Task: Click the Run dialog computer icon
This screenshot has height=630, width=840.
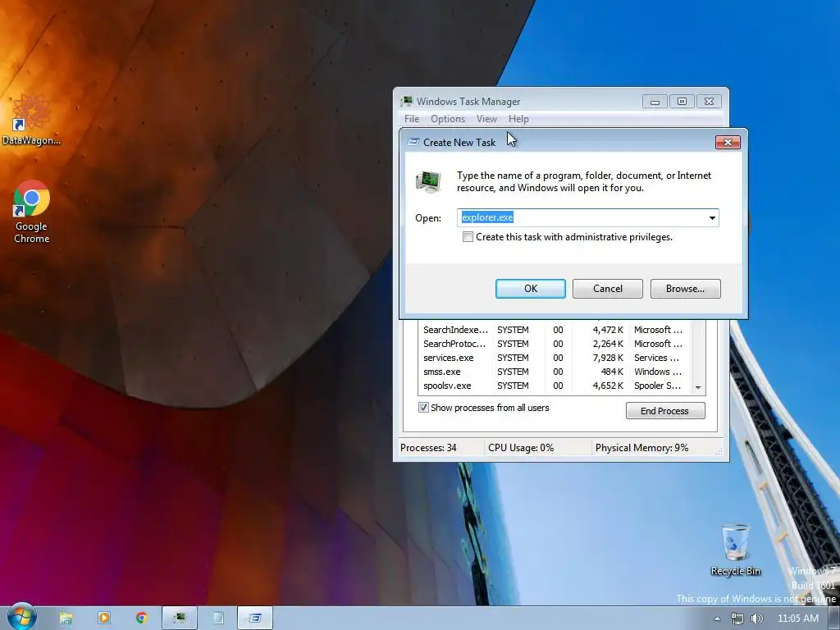Action: (428, 181)
